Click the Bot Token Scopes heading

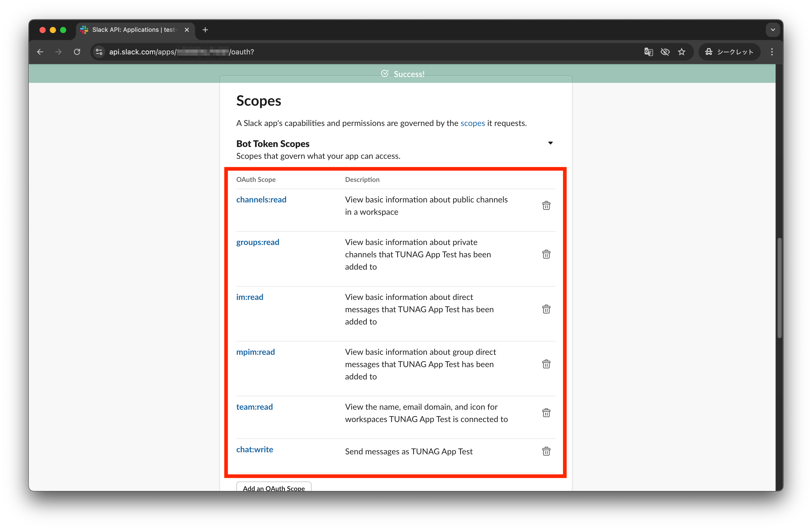pos(273,144)
